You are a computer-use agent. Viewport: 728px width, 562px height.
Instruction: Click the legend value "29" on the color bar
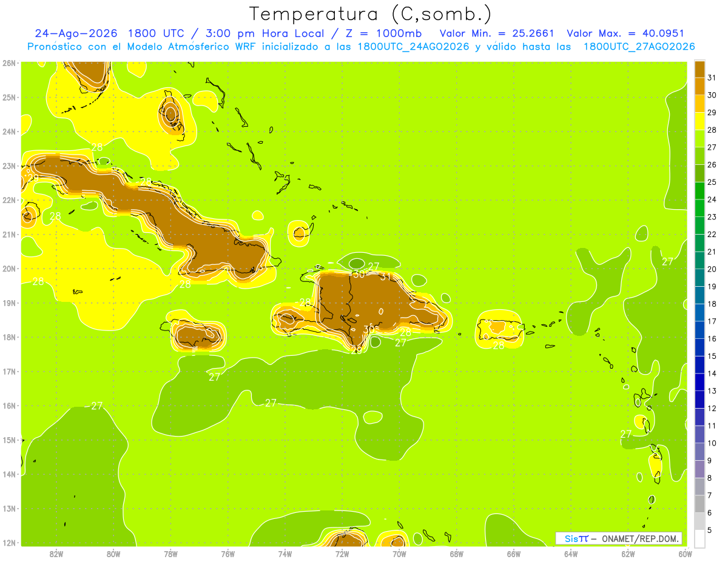[712, 112]
